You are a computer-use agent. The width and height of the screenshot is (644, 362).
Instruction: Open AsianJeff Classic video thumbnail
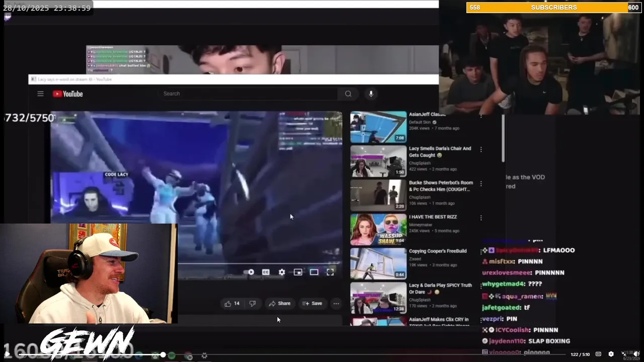378,127
